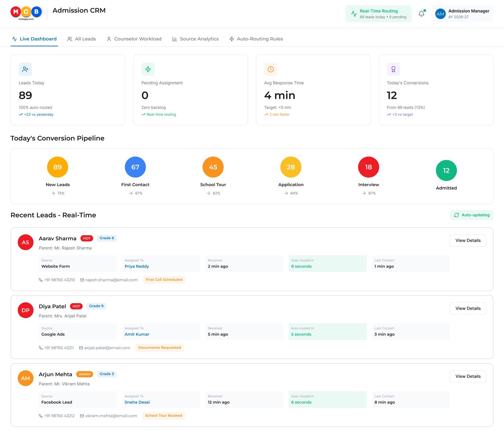Click the 67 First Contact pipeline circle
The height and width of the screenshot is (431, 504).
coord(135,167)
